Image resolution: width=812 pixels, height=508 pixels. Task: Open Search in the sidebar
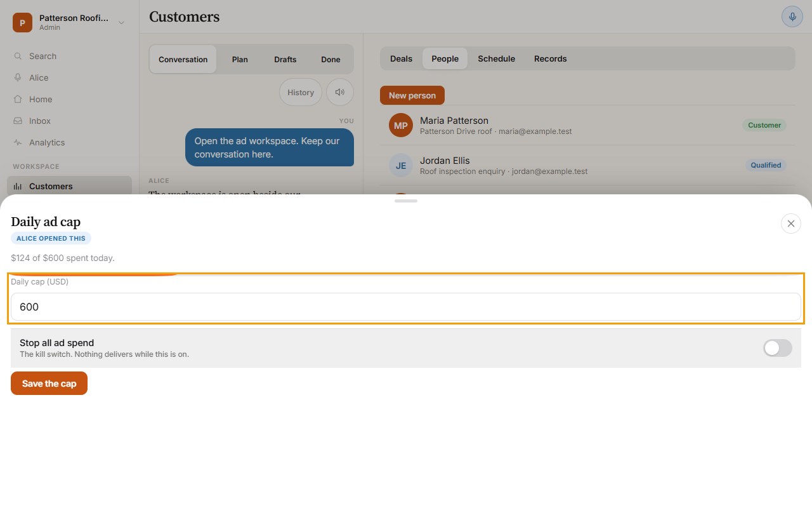tap(70, 56)
